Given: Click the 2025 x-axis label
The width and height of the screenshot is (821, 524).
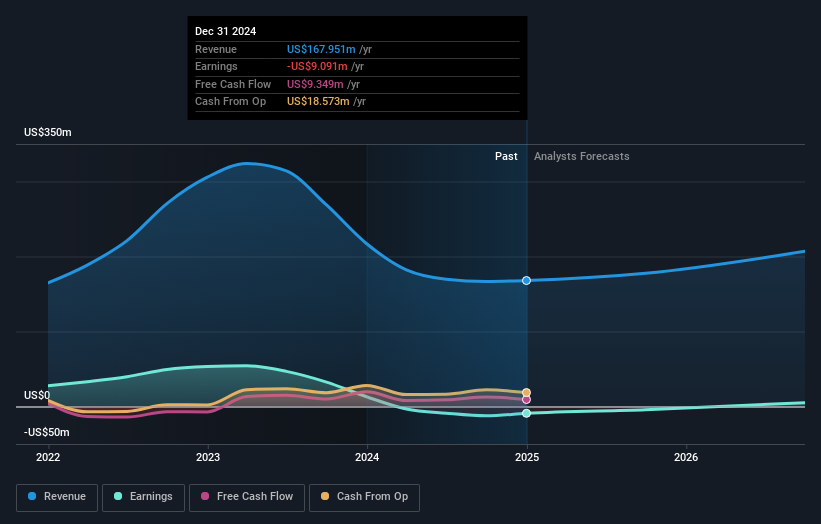Looking at the screenshot, I should [x=527, y=458].
